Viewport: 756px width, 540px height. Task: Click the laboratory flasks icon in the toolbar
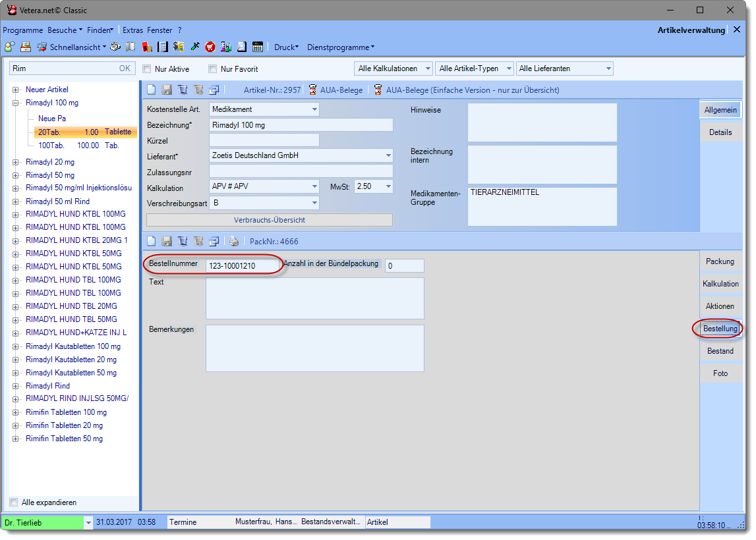pos(226,47)
